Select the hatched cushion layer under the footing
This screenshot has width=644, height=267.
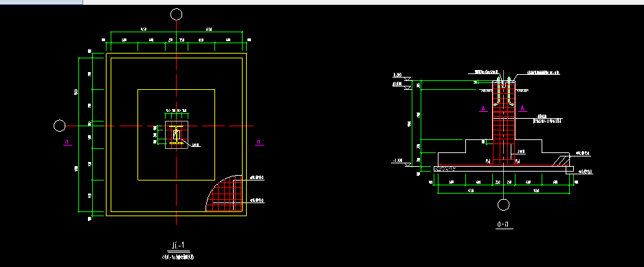click(504, 169)
